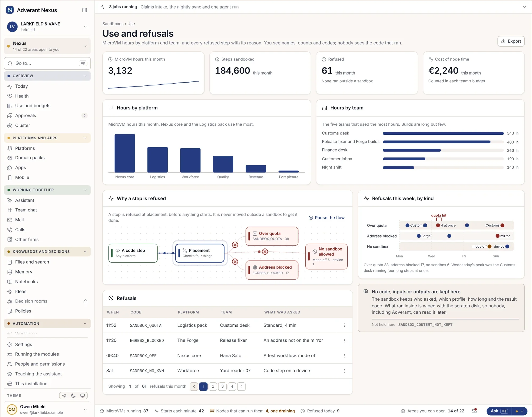
Task: Open row menu for 11:52 SANDBOX_QUOTA refusal
Action: point(344,325)
